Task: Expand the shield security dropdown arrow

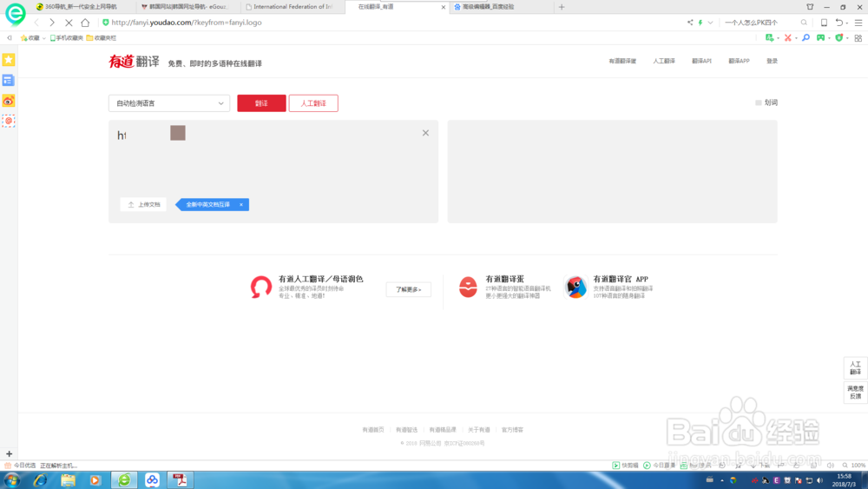Action: tap(847, 38)
